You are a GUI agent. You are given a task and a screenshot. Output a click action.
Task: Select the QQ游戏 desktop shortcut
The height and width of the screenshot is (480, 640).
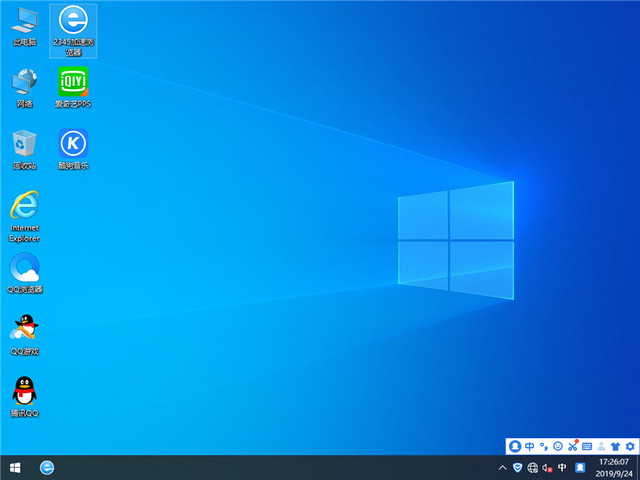(25, 335)
